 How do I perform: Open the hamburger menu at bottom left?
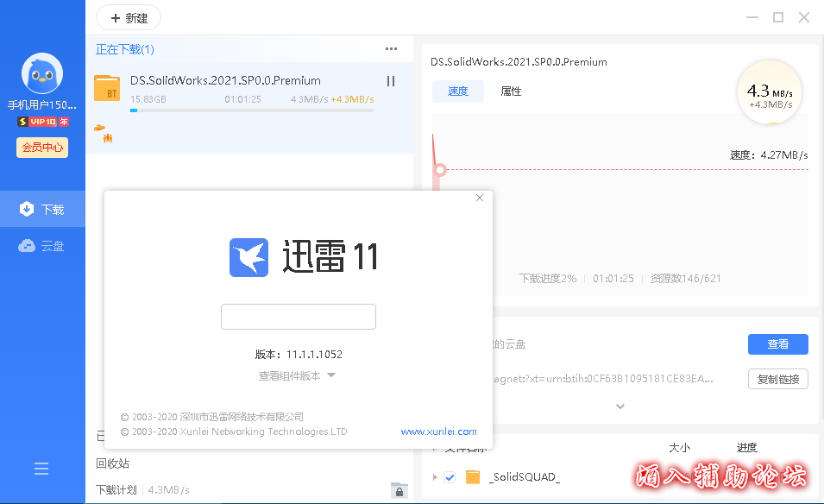pos(41,468)
